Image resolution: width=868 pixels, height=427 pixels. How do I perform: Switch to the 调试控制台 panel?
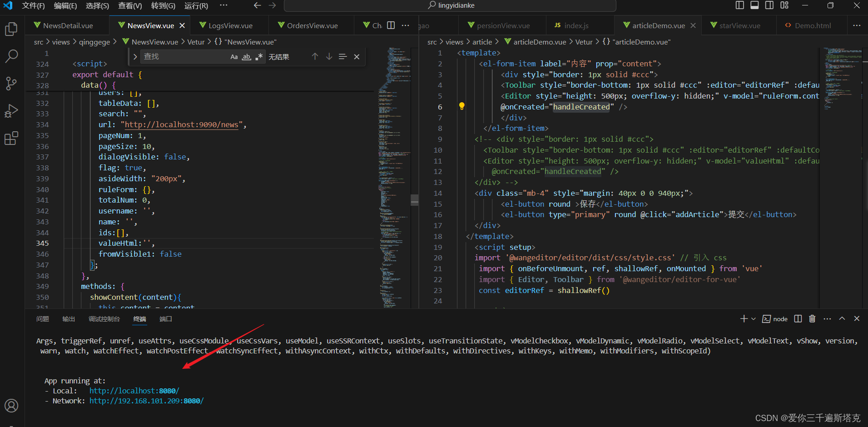click(x=104, y=318)
